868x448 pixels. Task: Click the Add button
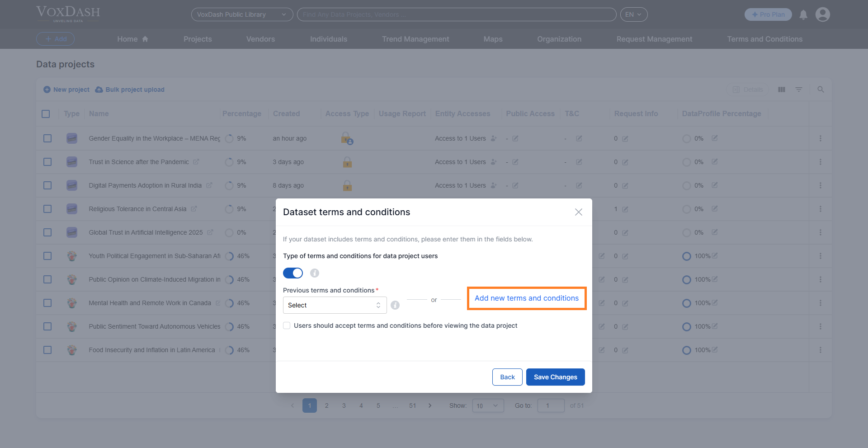pos(55,39)
